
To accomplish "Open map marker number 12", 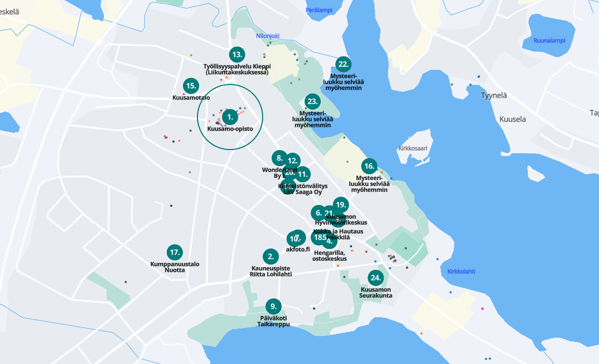I will [293, 161].
